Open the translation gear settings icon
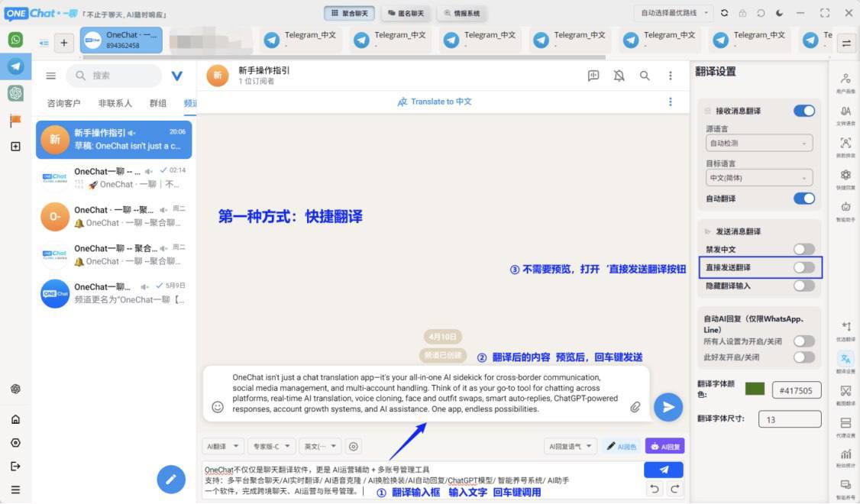This screenshot has height=504, width=860. click(354, 447)
